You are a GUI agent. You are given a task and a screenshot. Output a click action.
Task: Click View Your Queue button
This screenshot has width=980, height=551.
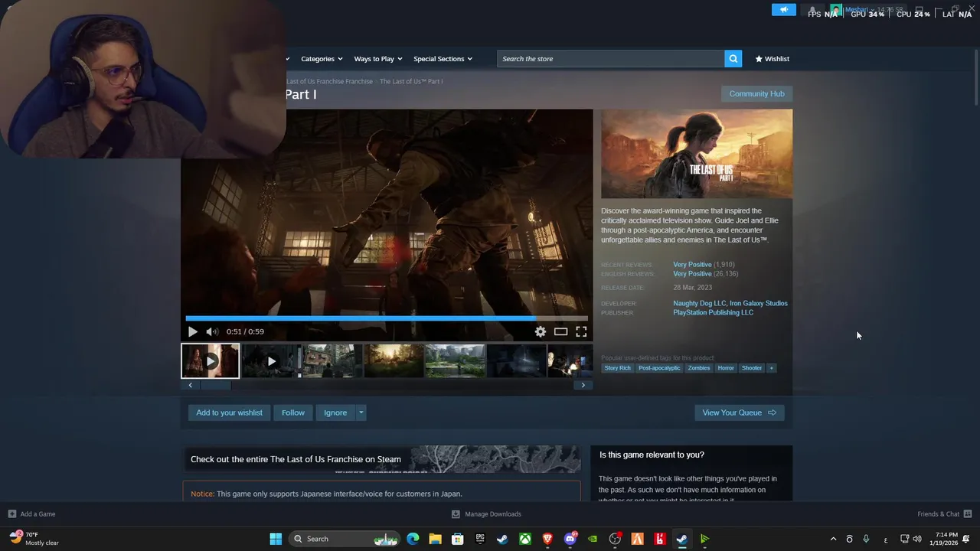(x=739, y=412)
